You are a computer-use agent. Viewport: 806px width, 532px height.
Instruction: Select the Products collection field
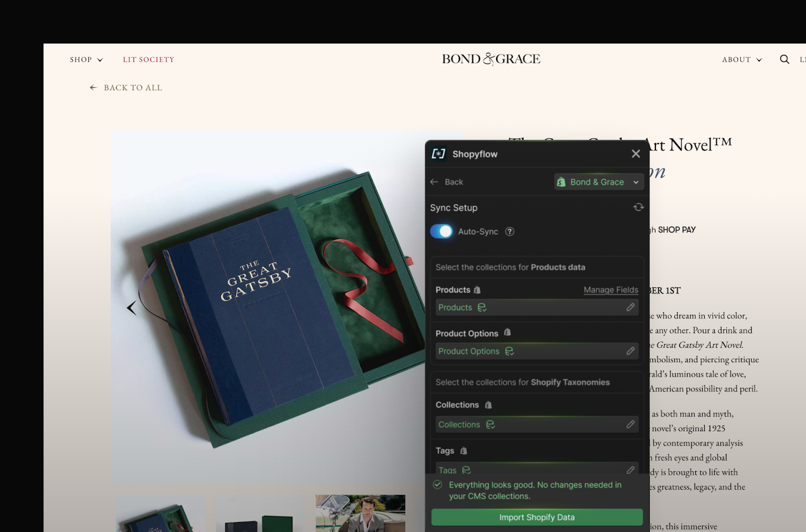(537, 307)
